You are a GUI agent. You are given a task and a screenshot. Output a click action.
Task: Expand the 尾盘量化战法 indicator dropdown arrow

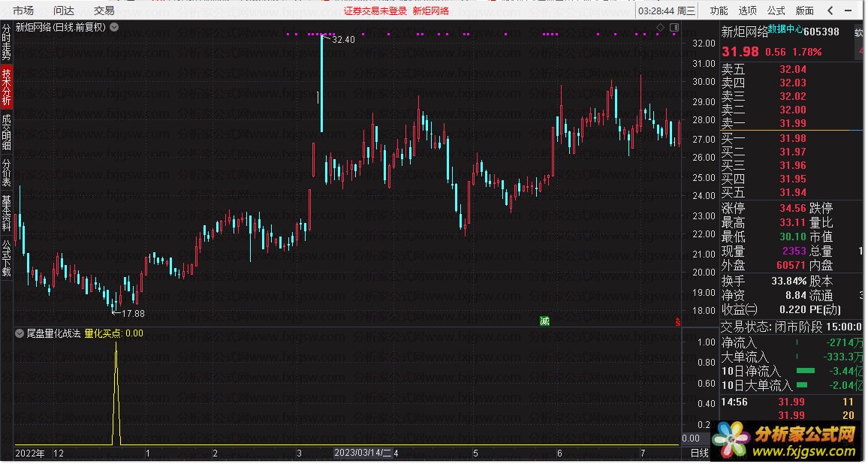tap(20, 333)
